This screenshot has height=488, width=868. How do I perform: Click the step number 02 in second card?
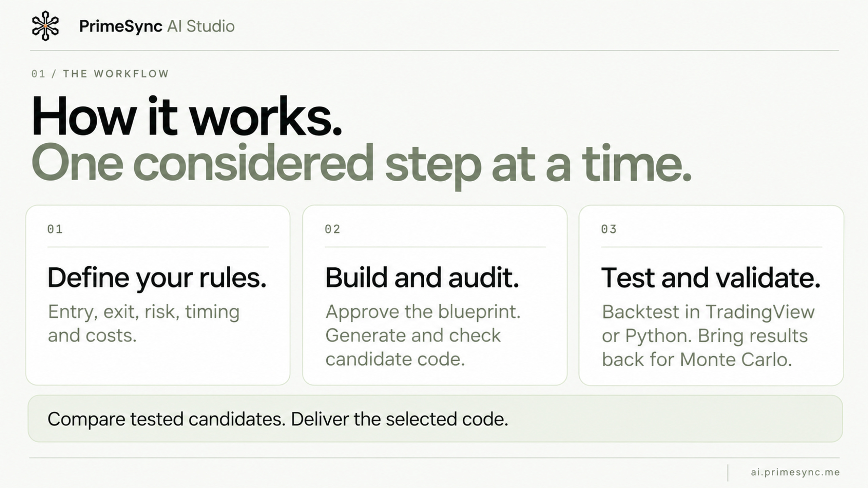tap(332, 229)
